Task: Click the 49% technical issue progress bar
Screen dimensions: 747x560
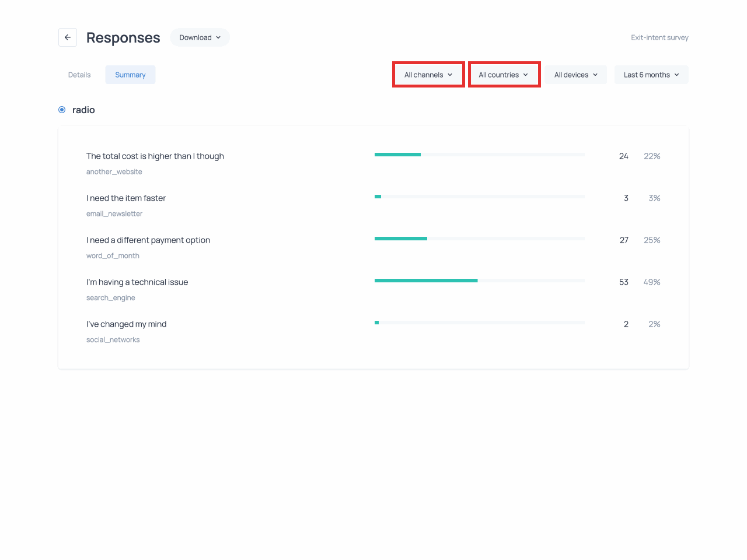Action: 479,281
